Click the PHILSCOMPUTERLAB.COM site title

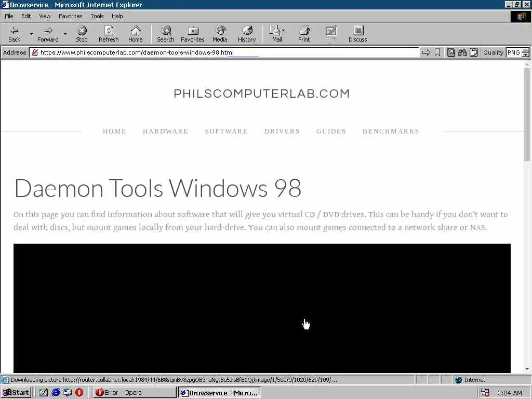[262, 94]
